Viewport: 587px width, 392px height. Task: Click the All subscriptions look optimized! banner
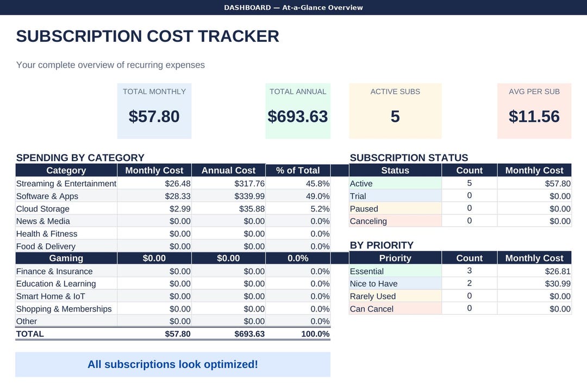click(173, 364)
